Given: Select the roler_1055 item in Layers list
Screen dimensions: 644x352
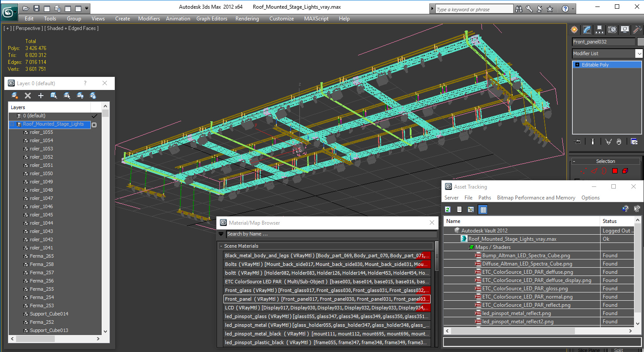Looking at the screenshot, I should click(x=41, y=132).
